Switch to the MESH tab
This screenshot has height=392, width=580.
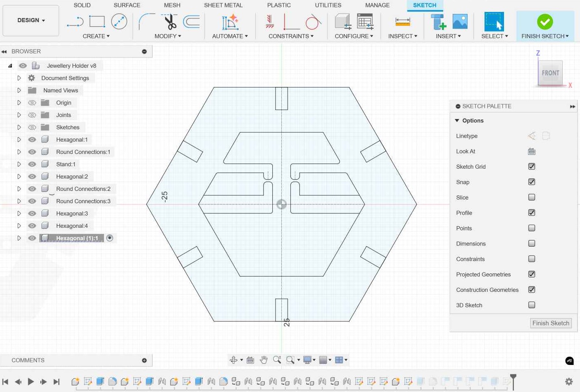point(172,5)
